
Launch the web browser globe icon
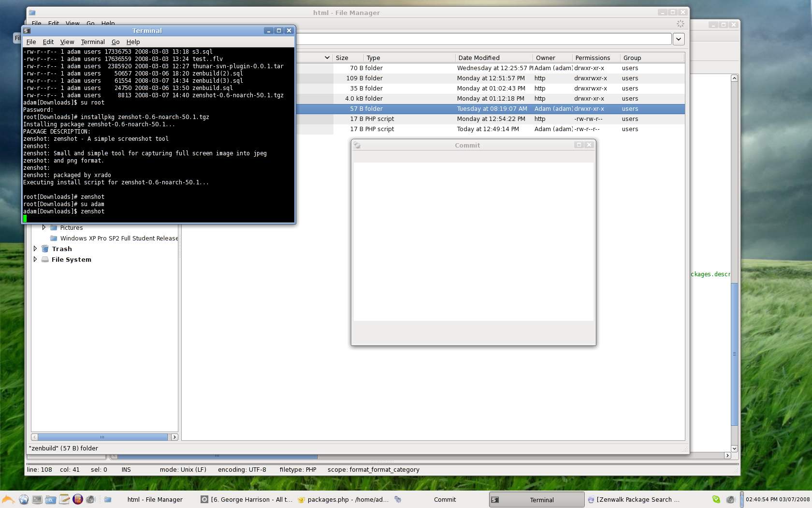23,499
